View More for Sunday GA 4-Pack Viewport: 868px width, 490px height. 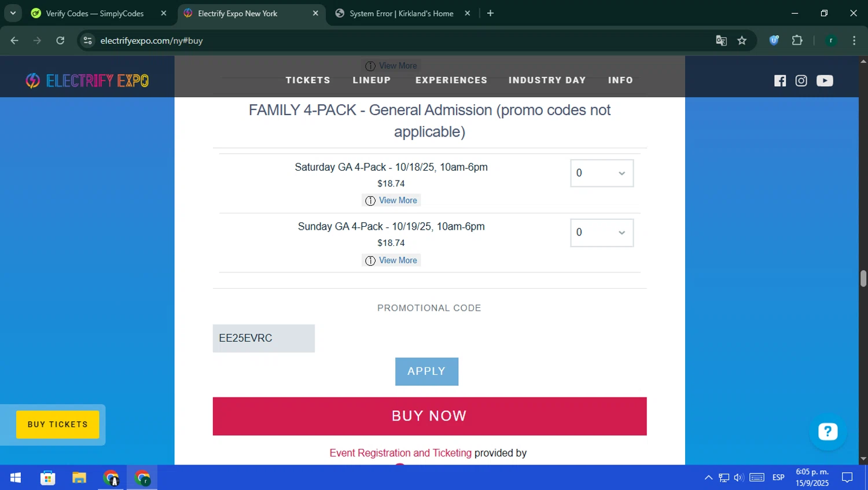coord(392,260)
